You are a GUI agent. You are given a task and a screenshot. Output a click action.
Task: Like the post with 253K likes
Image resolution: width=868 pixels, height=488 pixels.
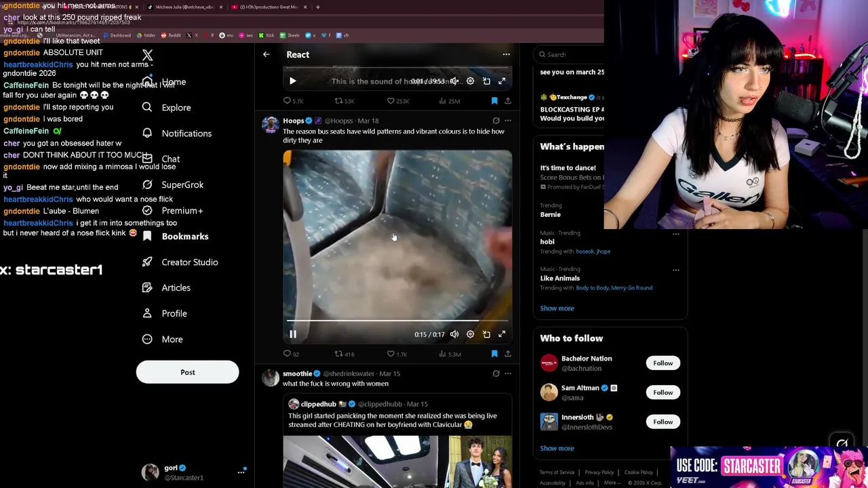point(397,101)
